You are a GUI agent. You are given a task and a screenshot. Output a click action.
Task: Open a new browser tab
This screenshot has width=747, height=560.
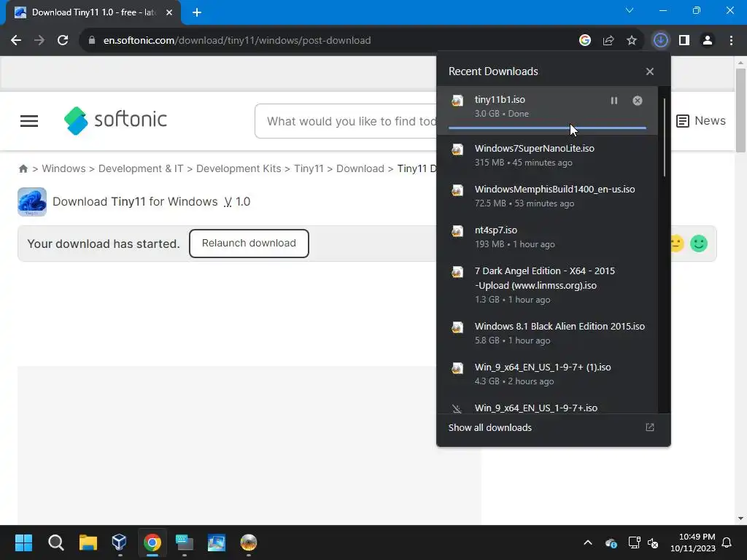click(x=197, y=12)
